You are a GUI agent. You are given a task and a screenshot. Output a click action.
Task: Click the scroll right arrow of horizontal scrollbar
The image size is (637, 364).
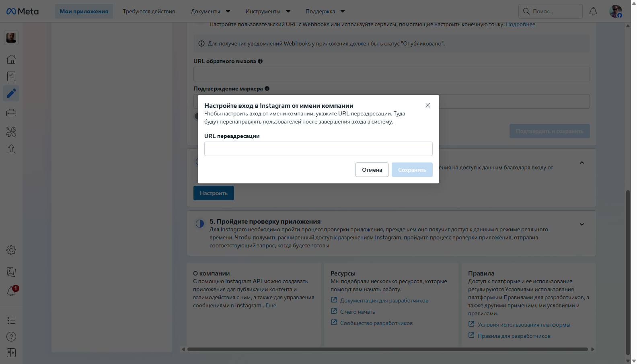coord(592,349)
